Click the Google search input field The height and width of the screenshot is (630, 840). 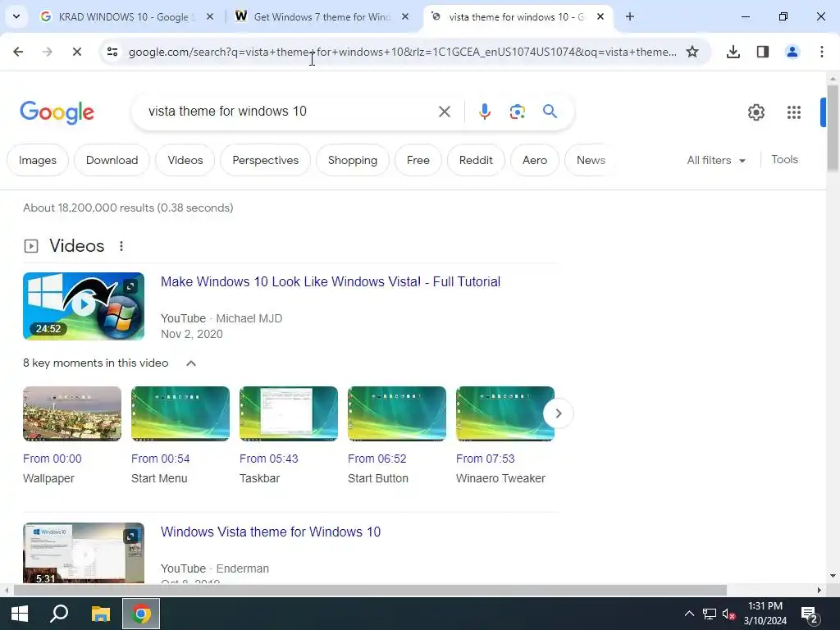pos(286,112)
